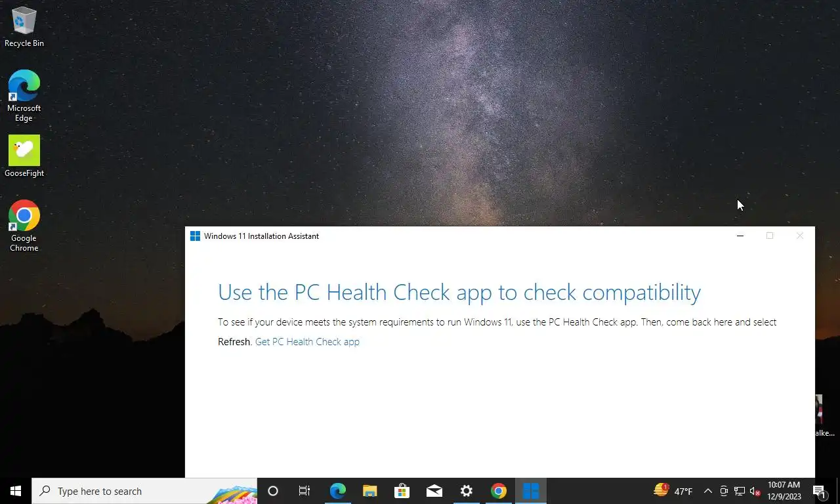Screen dimensions: 840x504
Task: Open Microsoft Store from the taskbar
Action: pos(402,491)
